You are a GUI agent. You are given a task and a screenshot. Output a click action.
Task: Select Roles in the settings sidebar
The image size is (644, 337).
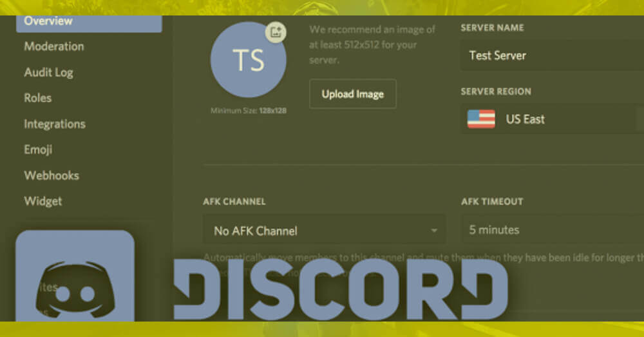(38, 98)
